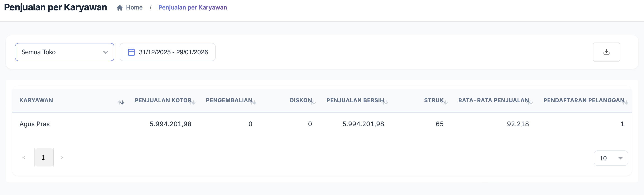Sort by Rata-Rata Penjualan arrow icon
Viewport: 644px width, 195px height.
coord(530,102)
